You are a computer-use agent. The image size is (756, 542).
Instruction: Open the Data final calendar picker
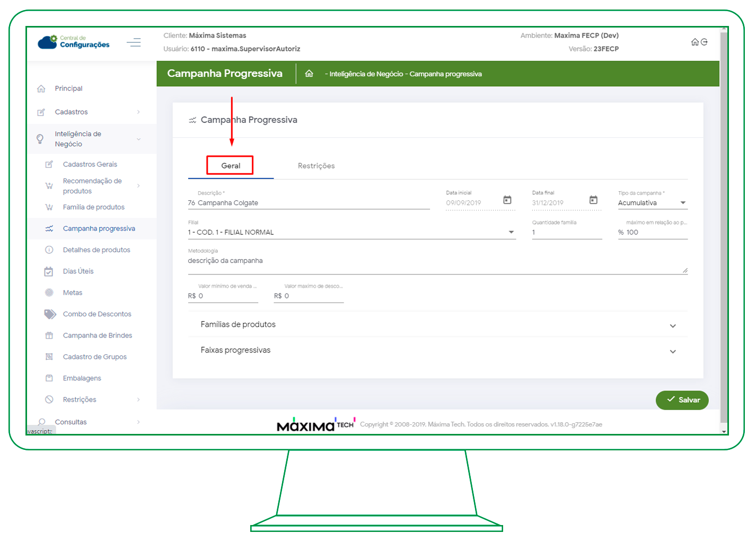click(593, 200)
